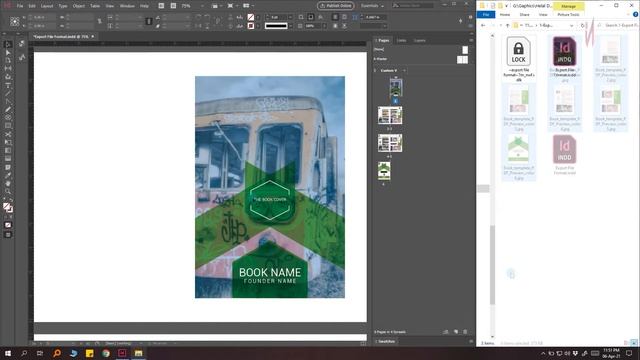This screenshot has width=640, height=360.
Task: Open Chrome from the taskbar
Action: (x=106, y=353)
